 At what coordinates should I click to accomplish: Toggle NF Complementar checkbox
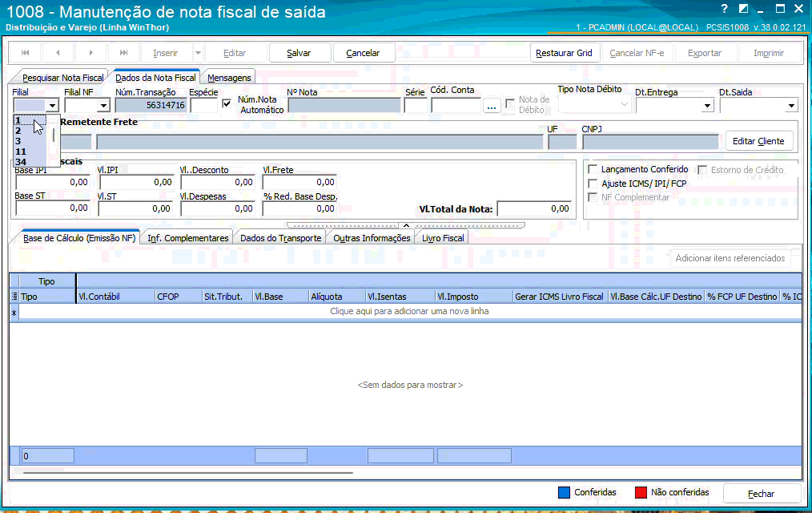click(x=593, y=197)
